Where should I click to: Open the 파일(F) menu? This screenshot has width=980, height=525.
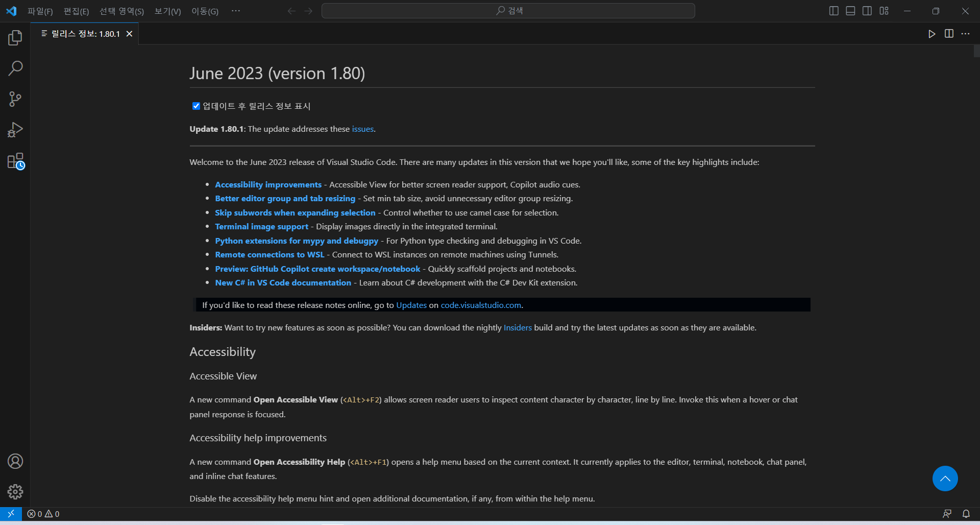[40, 11]
